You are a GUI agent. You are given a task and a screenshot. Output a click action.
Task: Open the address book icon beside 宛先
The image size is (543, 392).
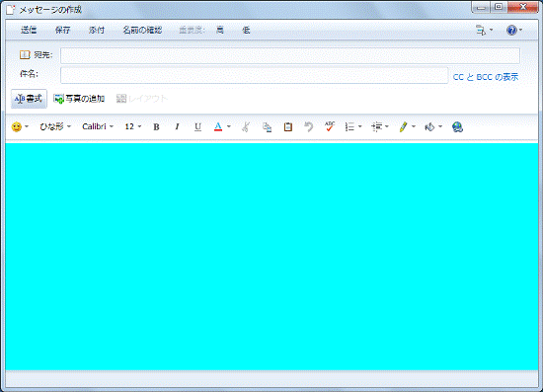pos(25,54)
